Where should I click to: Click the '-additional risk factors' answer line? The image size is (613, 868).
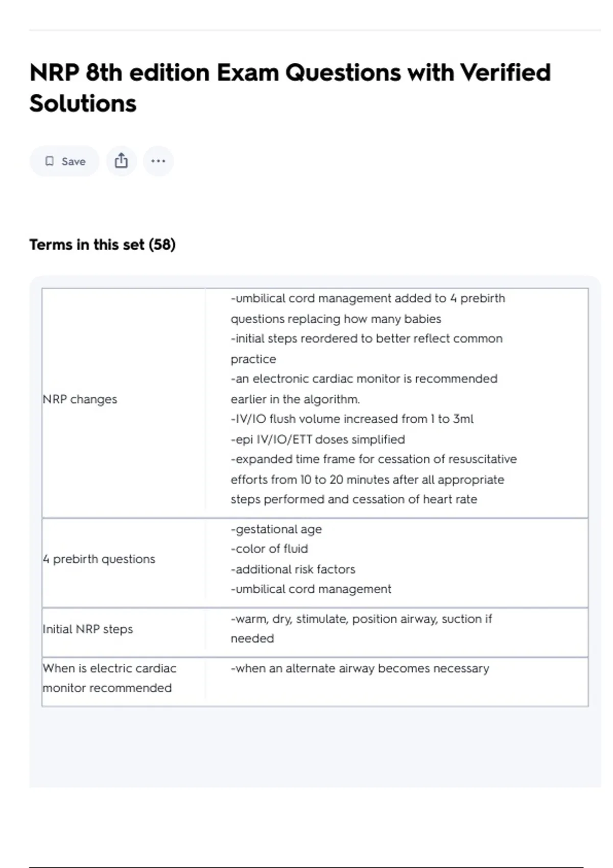(293, 569)
